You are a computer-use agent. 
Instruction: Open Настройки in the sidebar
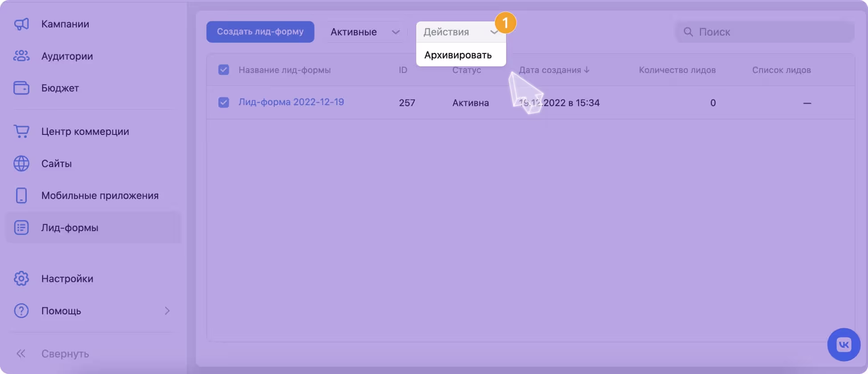point(67,279)
